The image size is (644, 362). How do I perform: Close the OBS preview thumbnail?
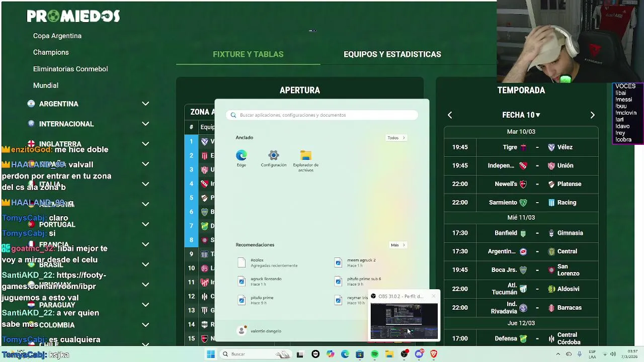click(434, 296)
